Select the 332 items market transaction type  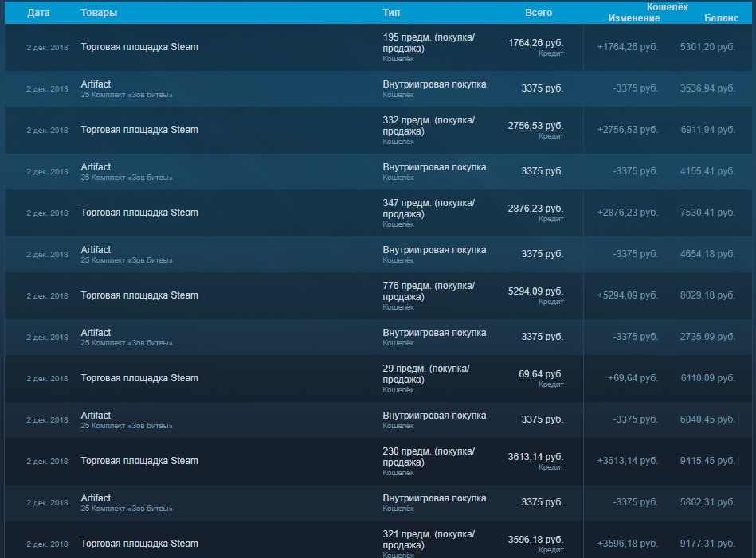click(429, 125)
